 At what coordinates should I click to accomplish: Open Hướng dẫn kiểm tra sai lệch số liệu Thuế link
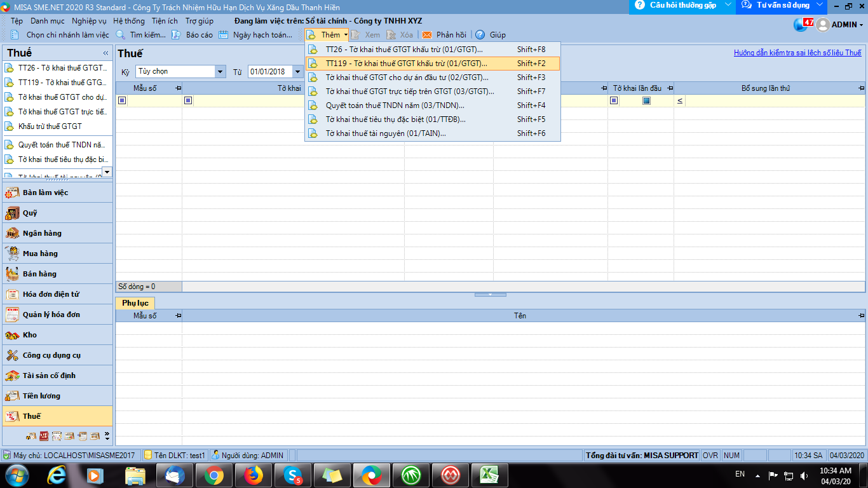[797, 53]
